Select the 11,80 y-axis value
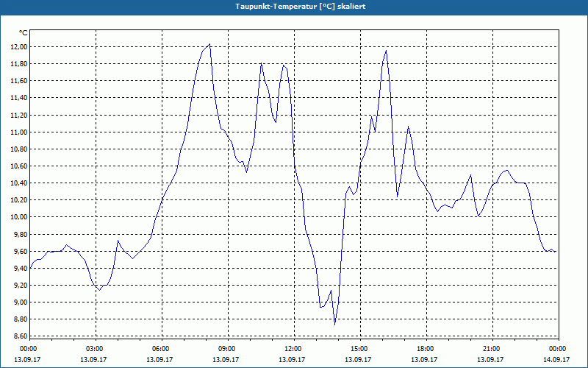This screenshot has width=588, height=368. (19, 64)
